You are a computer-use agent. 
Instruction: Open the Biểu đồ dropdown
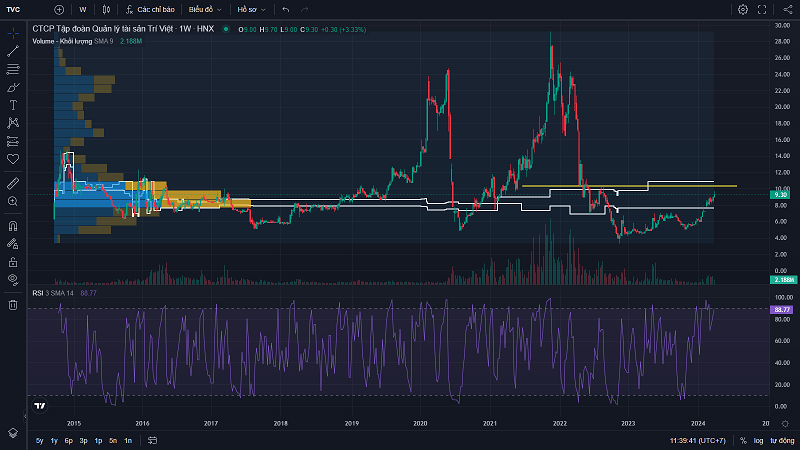(x=204, y=9)
